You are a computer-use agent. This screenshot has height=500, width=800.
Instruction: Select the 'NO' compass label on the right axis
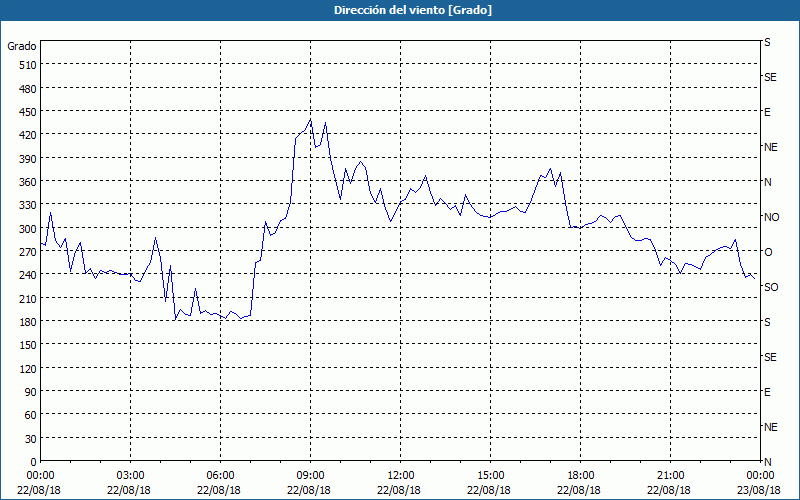pos(771,217)
